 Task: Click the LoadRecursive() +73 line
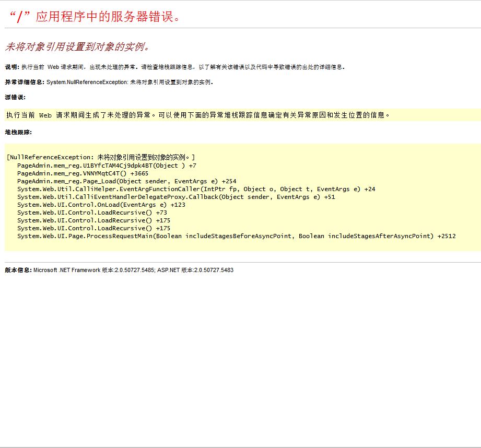coord(92,213)
